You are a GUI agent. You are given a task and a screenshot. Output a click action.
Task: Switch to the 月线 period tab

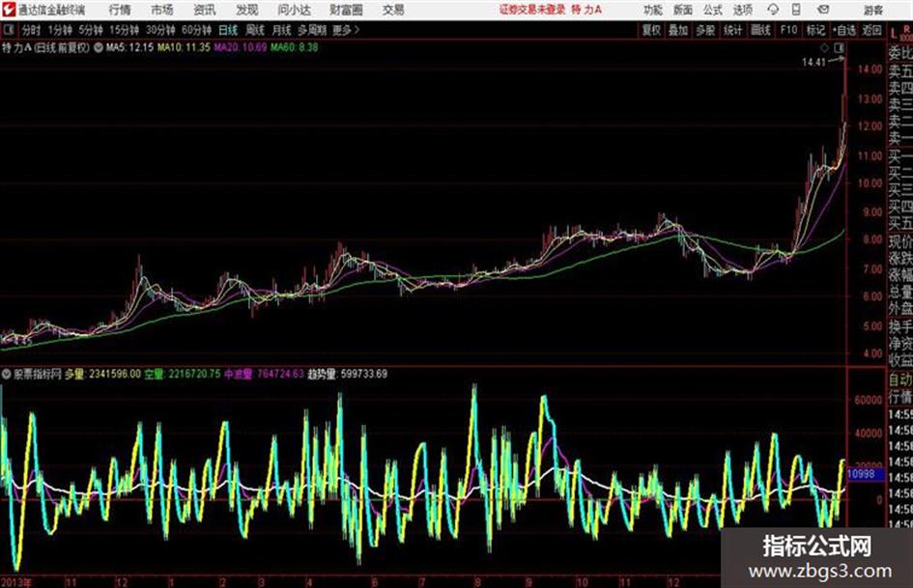[282, 30]
